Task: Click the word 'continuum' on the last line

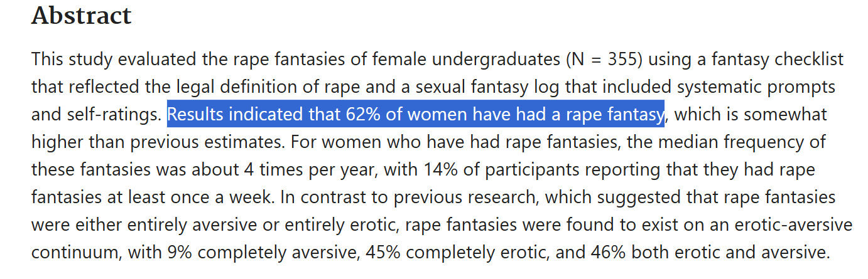Action: point(74,253)
